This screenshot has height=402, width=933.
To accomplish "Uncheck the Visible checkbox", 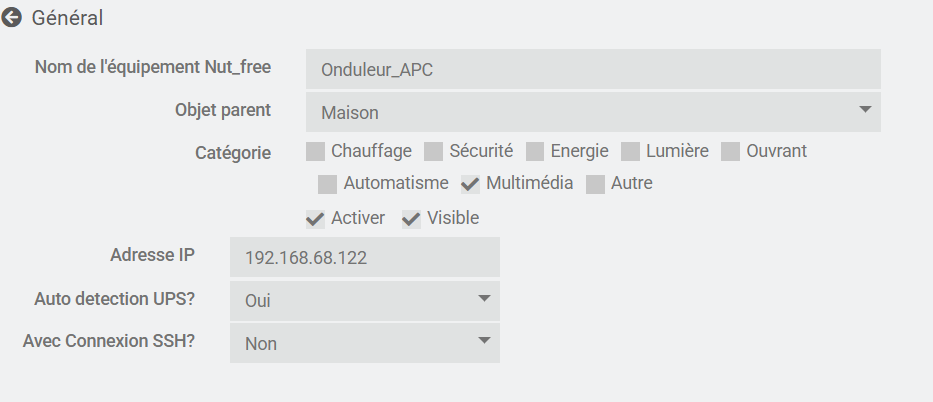I will 411,219.
